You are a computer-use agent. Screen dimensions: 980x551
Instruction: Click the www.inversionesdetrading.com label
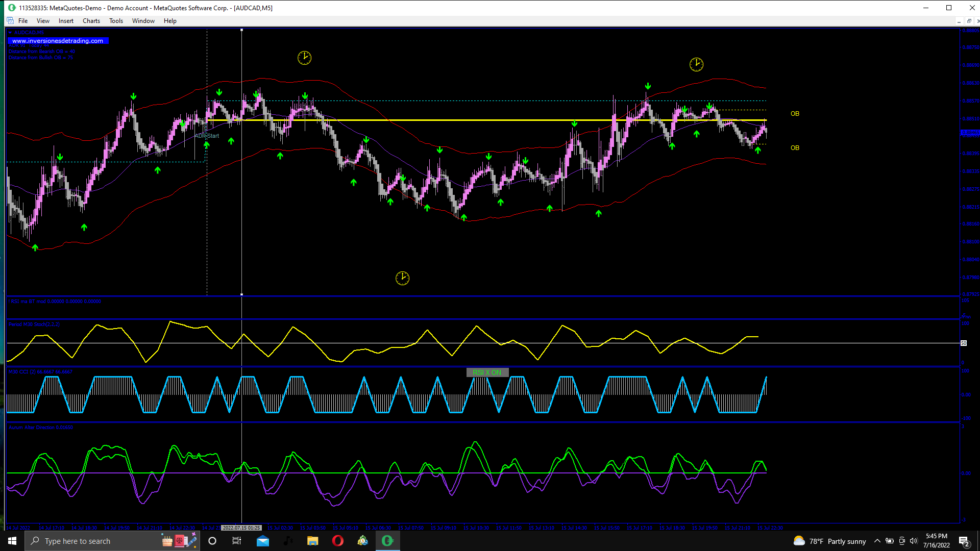[x=58, y=41]
